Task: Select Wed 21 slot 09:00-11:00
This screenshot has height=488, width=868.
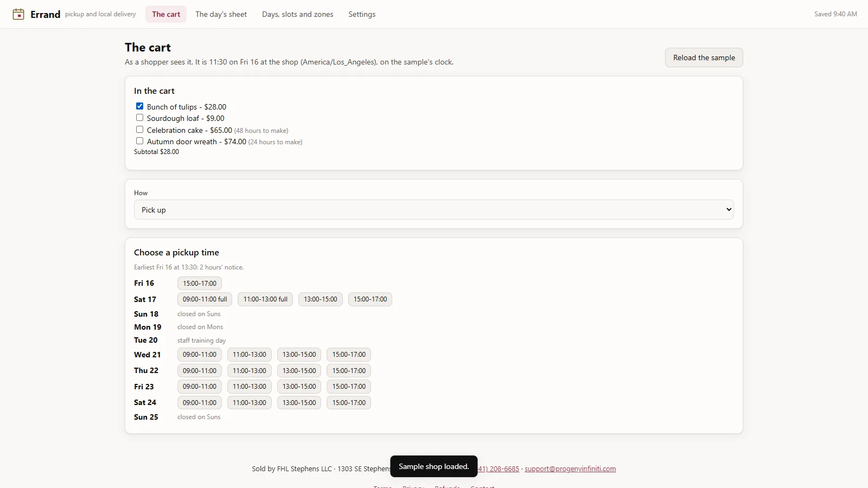Action: (200, 355)
